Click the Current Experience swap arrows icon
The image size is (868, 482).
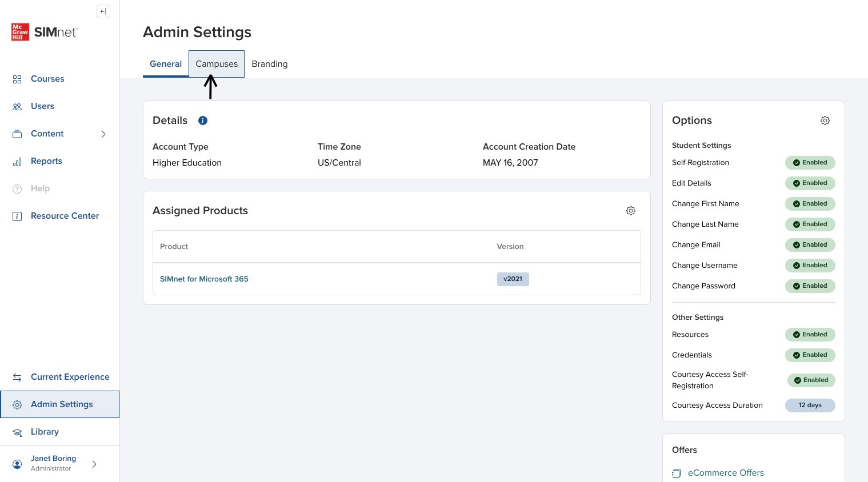[17, 377]
